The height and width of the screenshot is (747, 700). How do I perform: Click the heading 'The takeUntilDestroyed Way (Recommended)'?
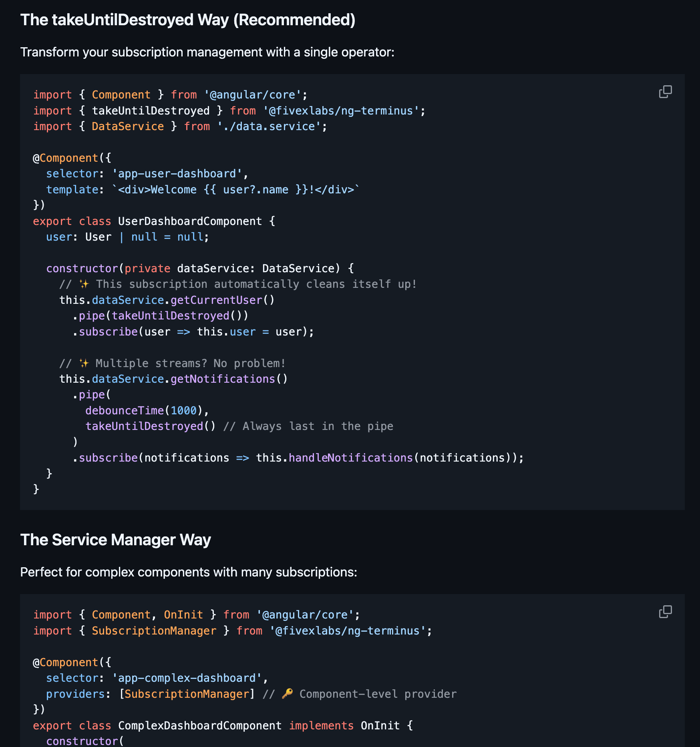coord(188,19)
